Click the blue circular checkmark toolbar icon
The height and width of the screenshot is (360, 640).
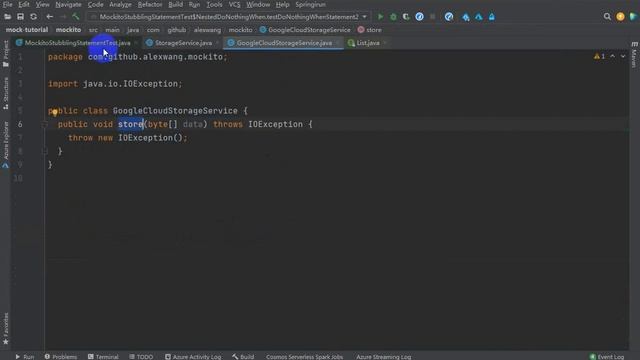click(x=449, y=17)
